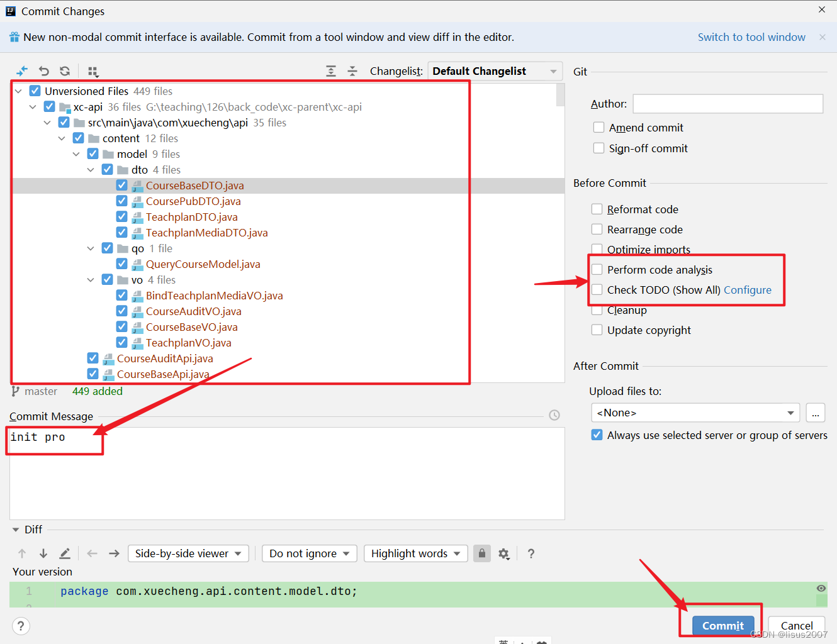Open commit message history clock icon
Image resolution: width=837 pixels, height=644 pixels.
coord(554,415)
